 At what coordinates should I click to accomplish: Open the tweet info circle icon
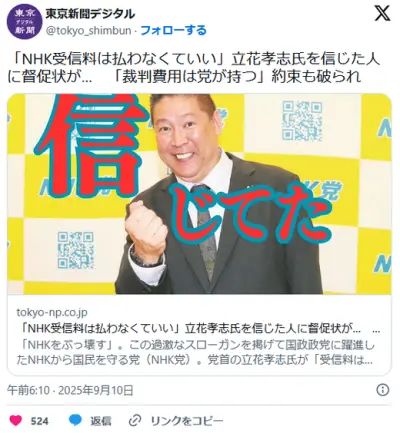(x=383, y=390)
